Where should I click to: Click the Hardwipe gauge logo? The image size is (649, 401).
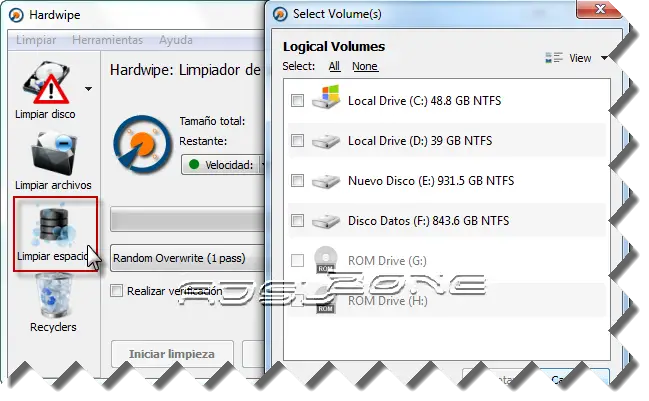click(x=142, y=144)
